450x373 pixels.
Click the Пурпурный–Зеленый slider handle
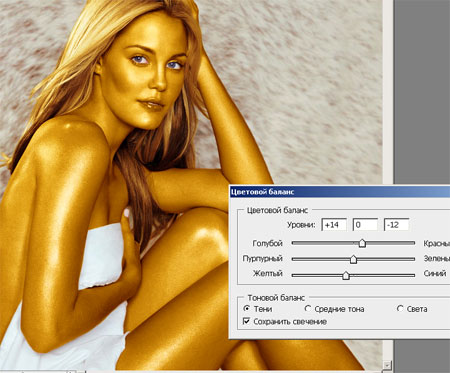[x=353, y=259]
